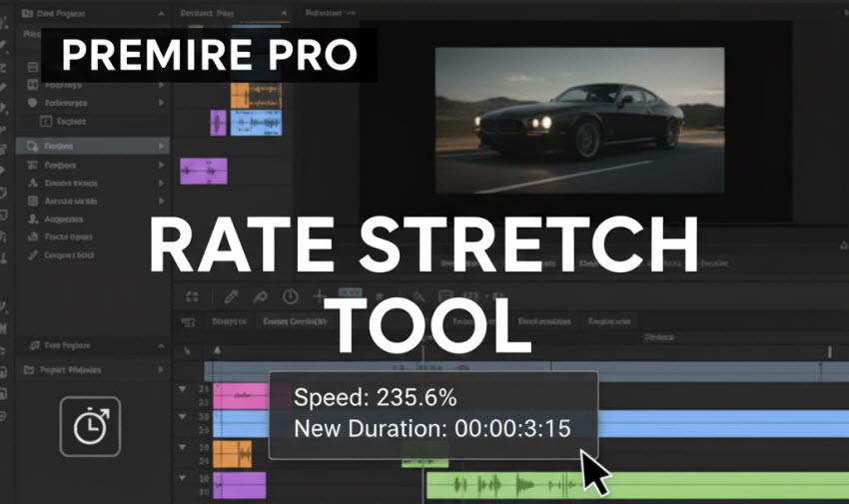Click the folder icon in the top-left panel header
The height and width of the screenshot is (504, 849).
(27, 13)
